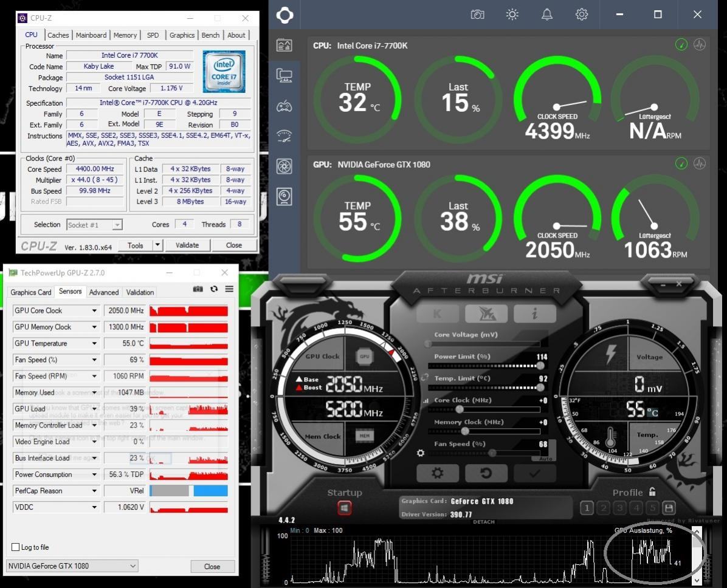The height and width of the screenshot is (588, 727).
Task: Open VDDC sensor dropdown
Action: 94,507
